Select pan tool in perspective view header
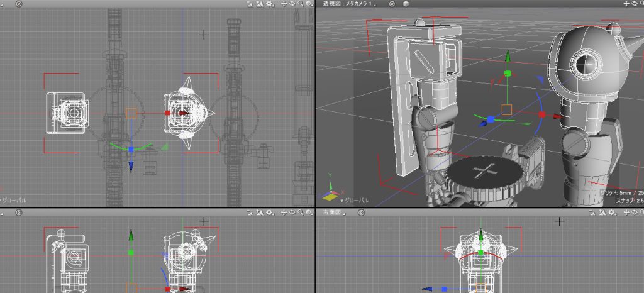644x293 pixels. 626,4
